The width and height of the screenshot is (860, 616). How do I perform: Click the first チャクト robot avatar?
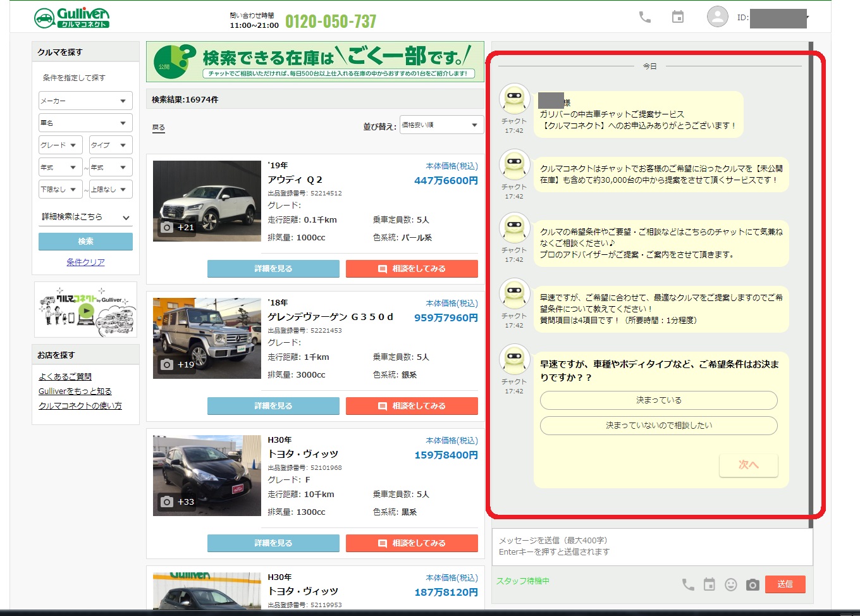pyautogui.click(x=514, y=99)
